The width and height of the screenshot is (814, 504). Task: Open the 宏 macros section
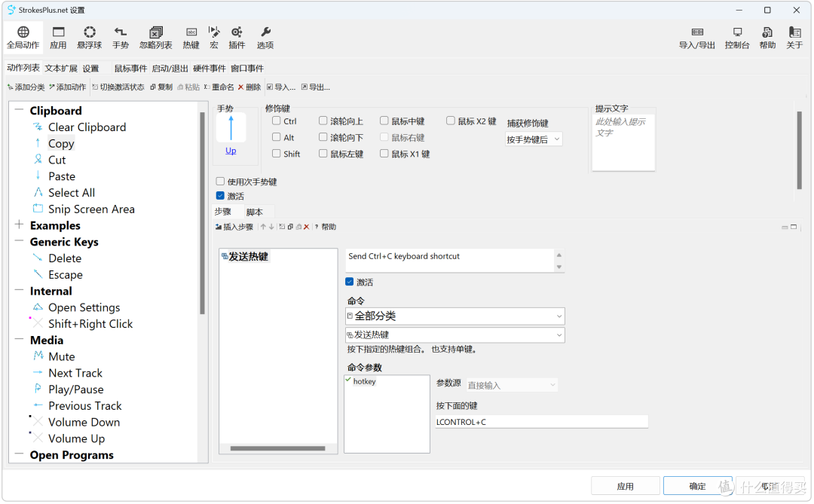[214, 38]
